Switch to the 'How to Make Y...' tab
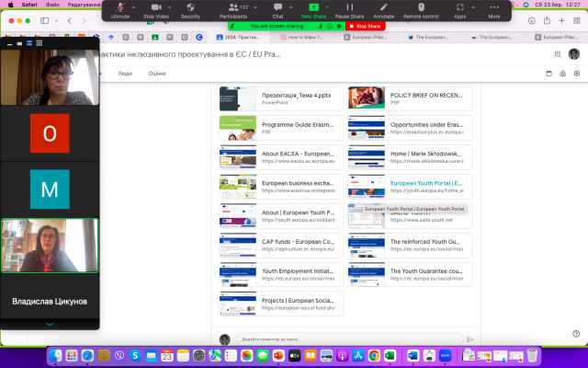588x368 pixels. pos(302,37)
